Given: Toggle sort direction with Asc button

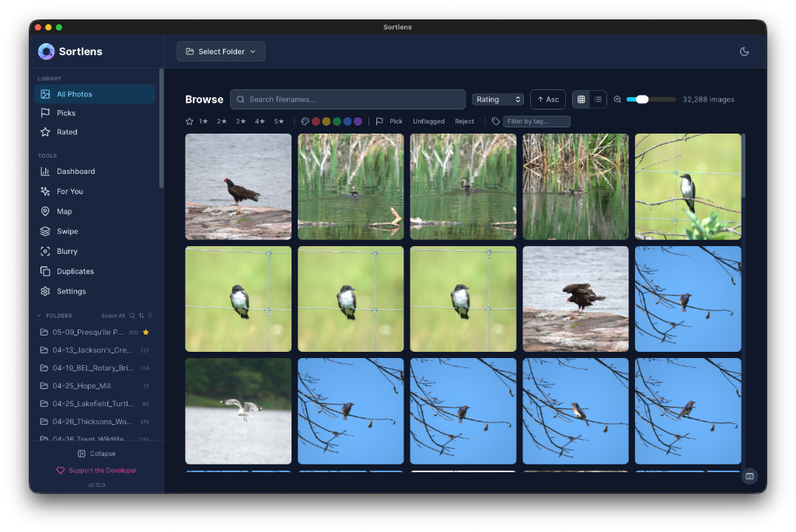Looking at the screenshot, I should click(548, 99).
